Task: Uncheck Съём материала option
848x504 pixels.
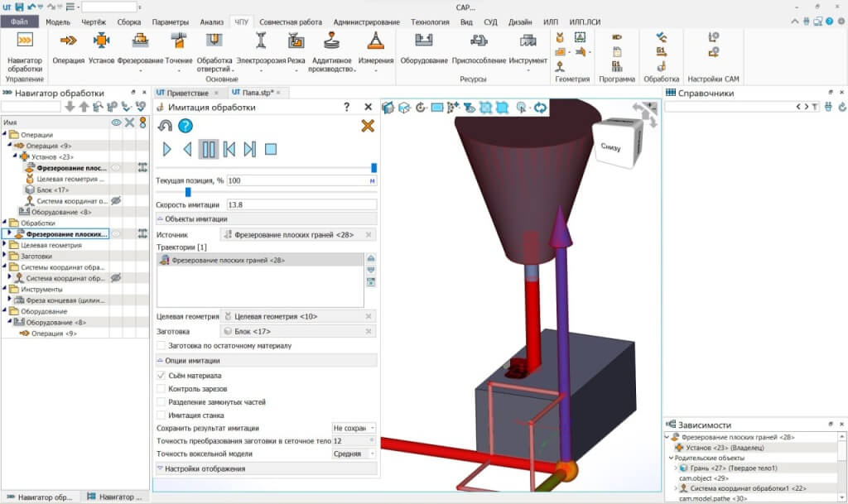Action: [161, 375]
